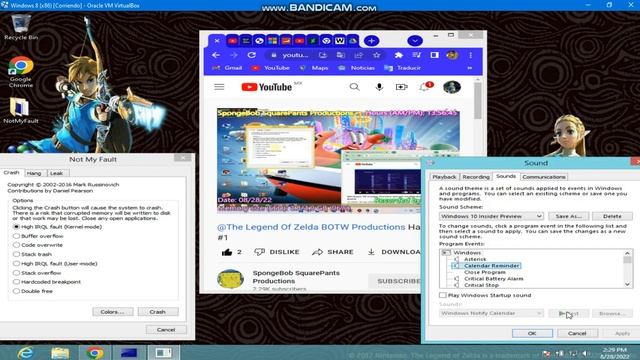Switch to the Leak tab

point(56,173)
